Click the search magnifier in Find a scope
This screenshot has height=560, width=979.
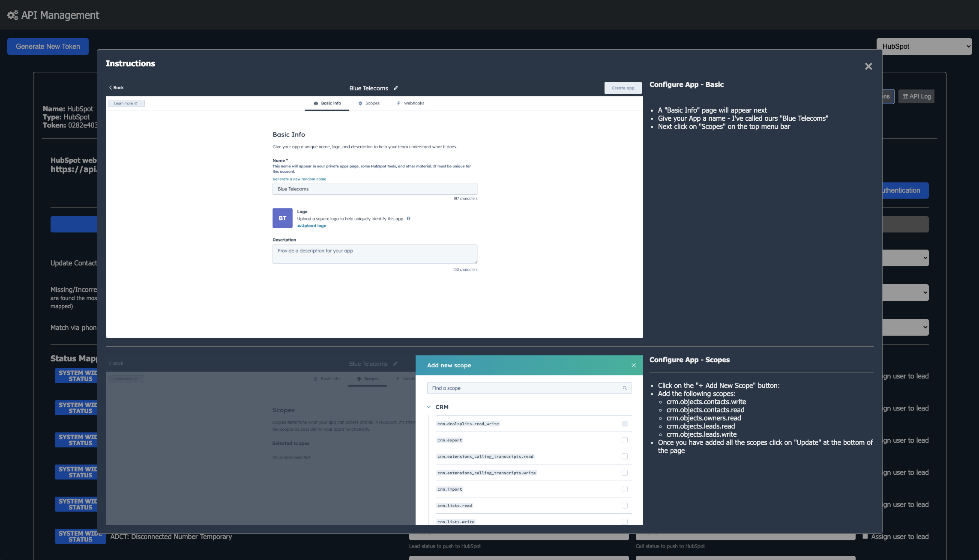624,388
